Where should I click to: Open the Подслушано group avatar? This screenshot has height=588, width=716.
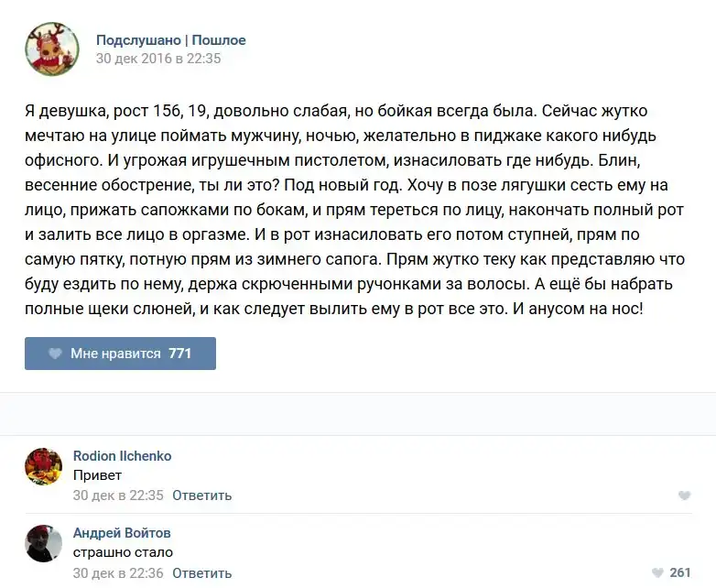pyautogui.click(x=51, y=49)
